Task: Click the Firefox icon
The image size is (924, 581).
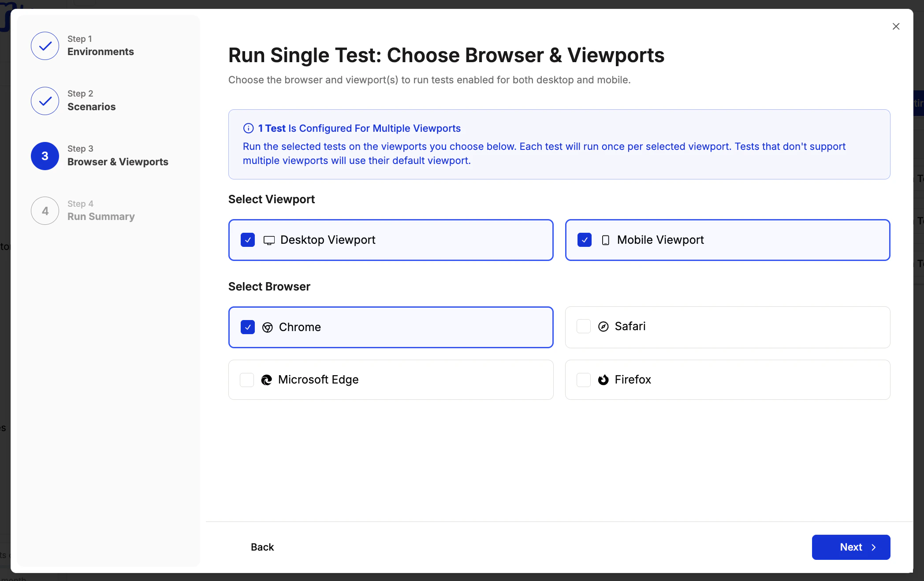Action: 603,380
